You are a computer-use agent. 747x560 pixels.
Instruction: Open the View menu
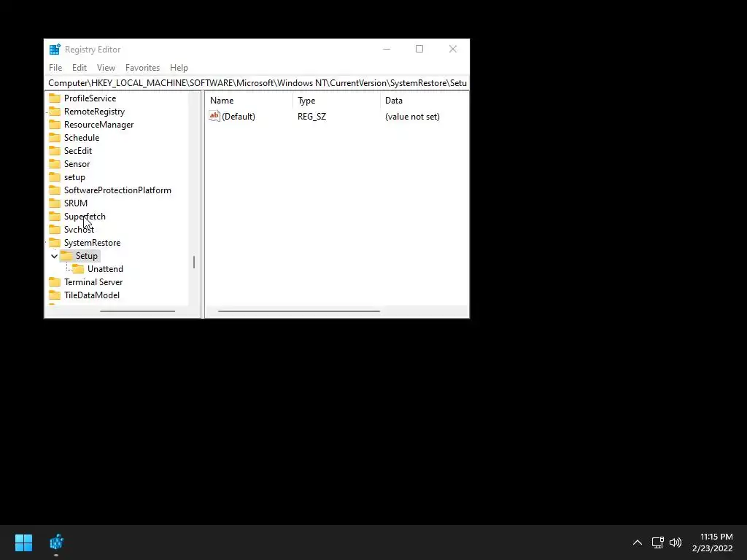pyautogui.click(x=106, y=68)
